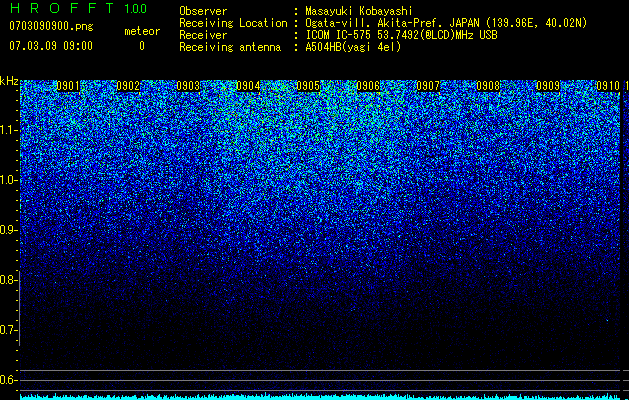This screenshot has width=629, height=400.
Task: Click the 0.9 kHz axis label
Action: (x=9, y=230)
